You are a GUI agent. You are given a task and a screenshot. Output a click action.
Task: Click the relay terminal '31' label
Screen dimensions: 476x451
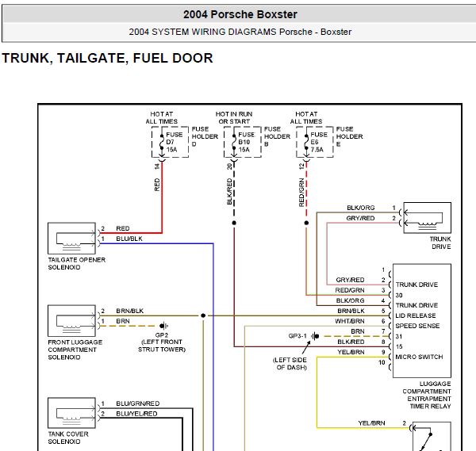(399, 336)
